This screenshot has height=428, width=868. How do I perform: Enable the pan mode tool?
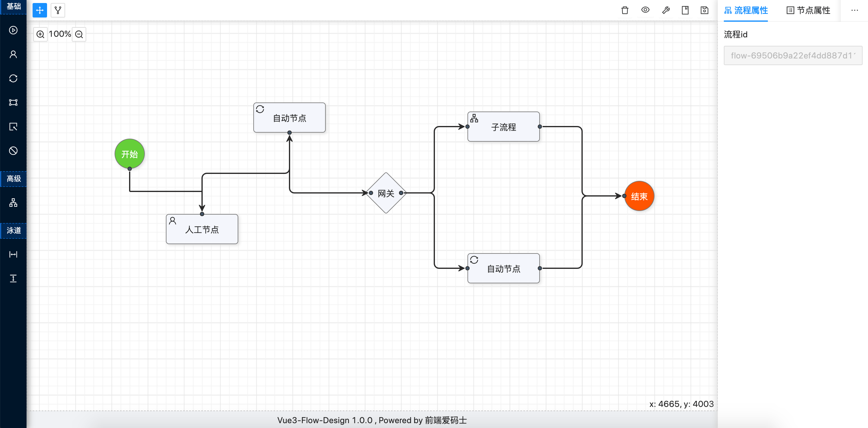[x=40, y=10]
